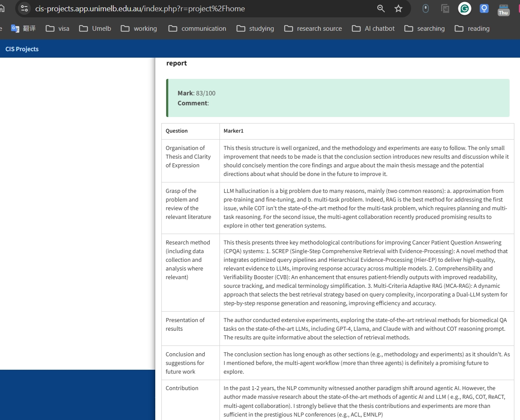Open the research source bookmarks folder

click(313, 29)
